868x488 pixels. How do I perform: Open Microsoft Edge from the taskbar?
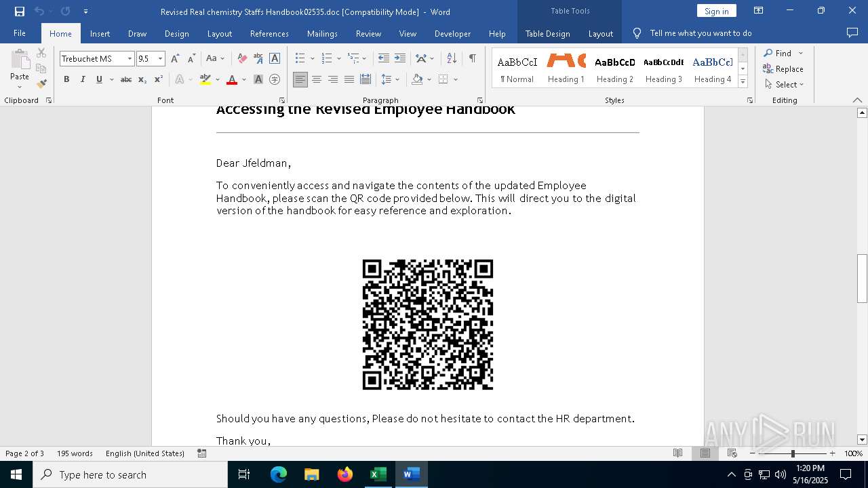(x=279, y=474)
